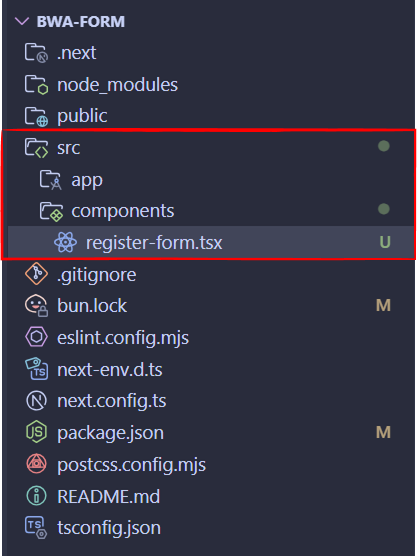
Task: Click the modified M badge on bun.lock
Action: click(x=383, y=305)
